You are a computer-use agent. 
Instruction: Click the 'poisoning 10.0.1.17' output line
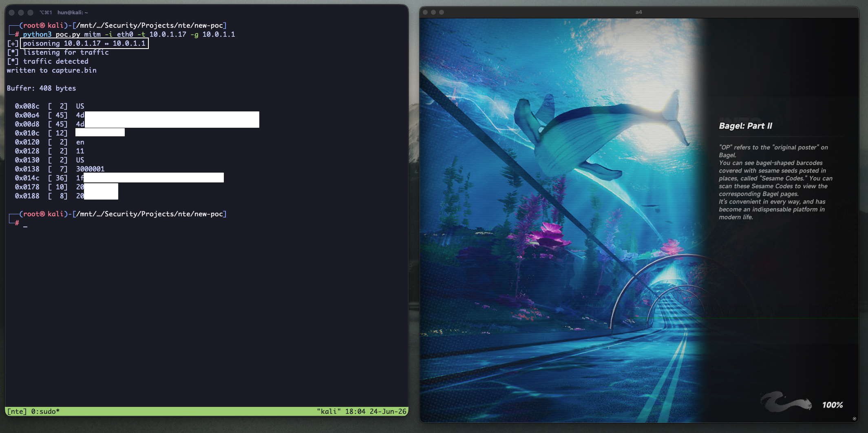[84, 43]
